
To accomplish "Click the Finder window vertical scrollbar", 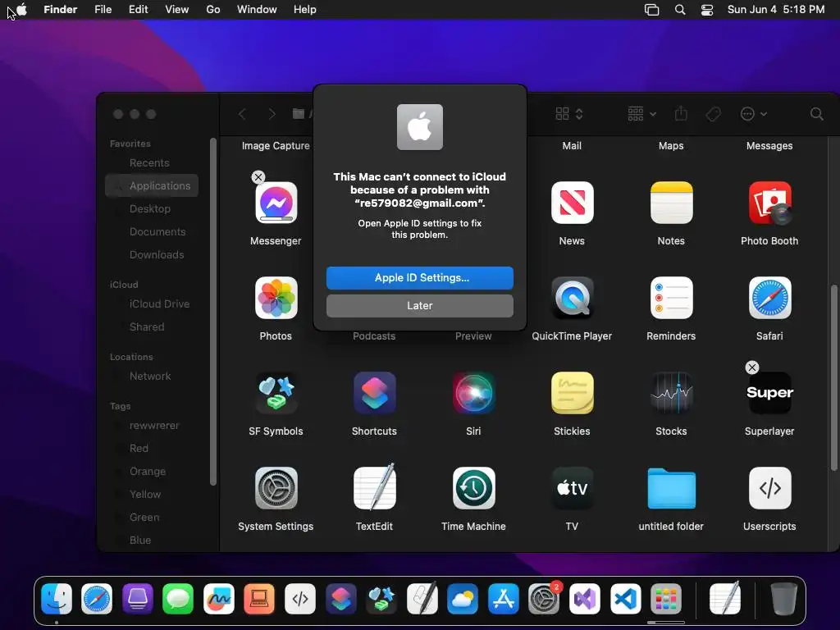I will tap(833, 377).
